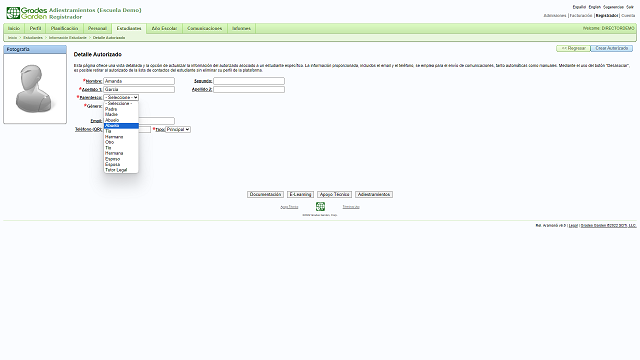
Task: Click the Estudiantes breadcrumb link
Action: click(x=33, y=38)
